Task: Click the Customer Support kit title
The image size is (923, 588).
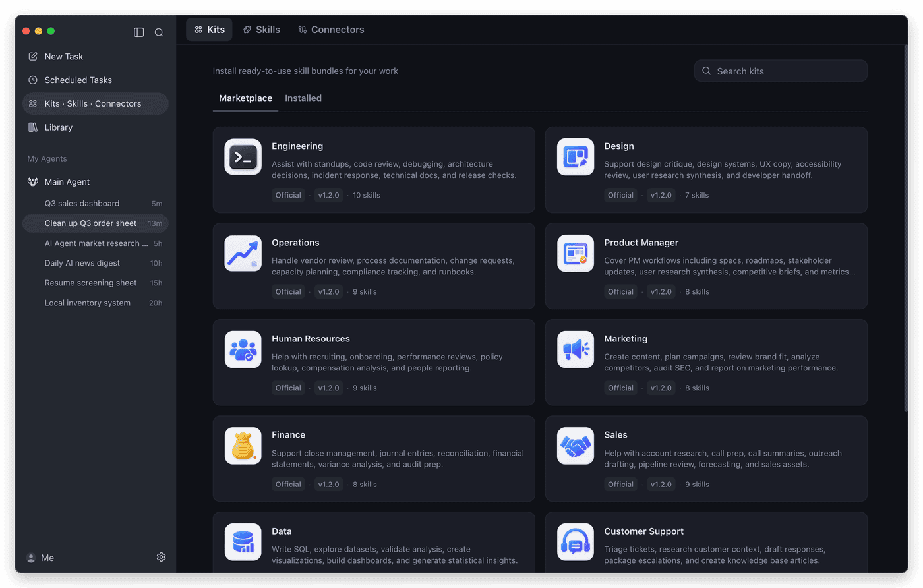Action: 643,531
